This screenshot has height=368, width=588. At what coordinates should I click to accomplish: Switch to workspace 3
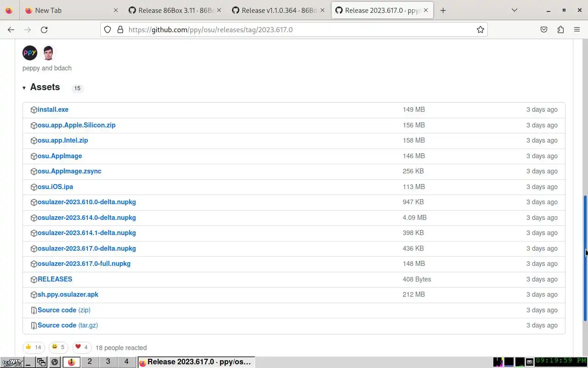(108, 362)
